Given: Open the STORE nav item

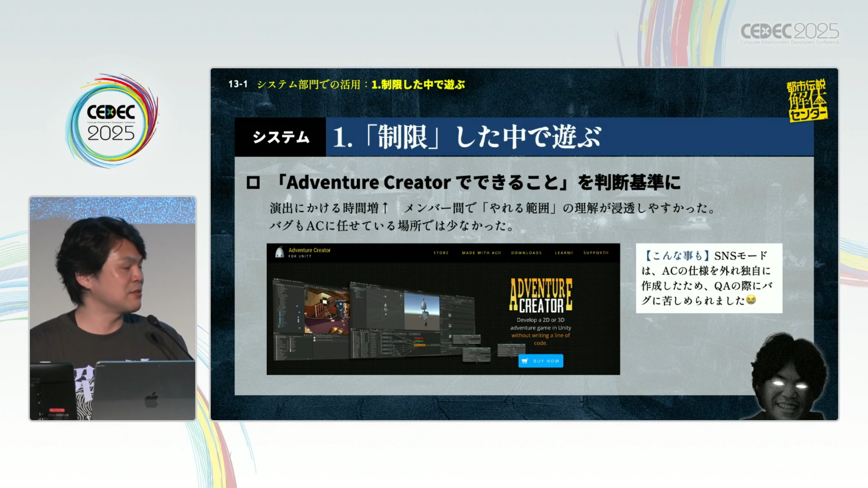Looking at the screenshot, I should click(441, 253).
